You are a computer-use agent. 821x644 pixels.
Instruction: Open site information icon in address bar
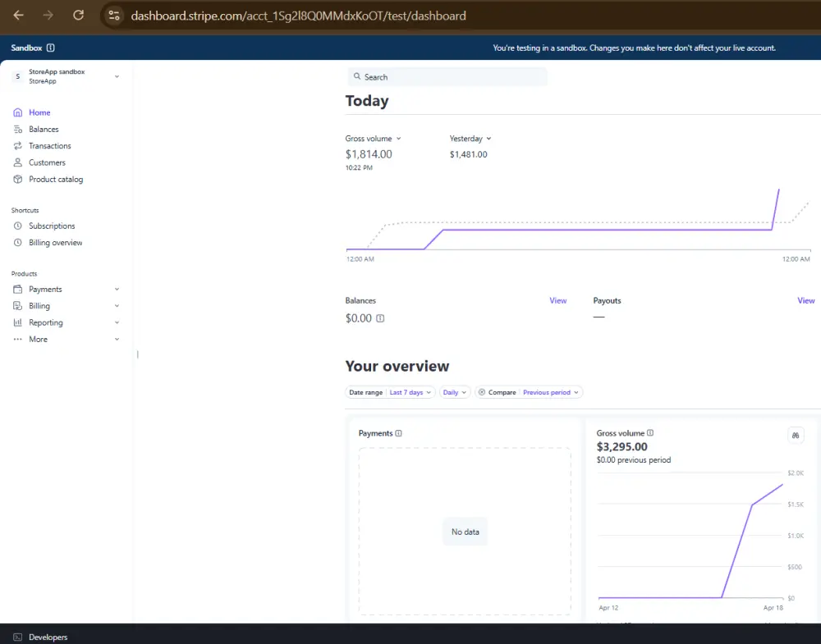click(114, 16)
